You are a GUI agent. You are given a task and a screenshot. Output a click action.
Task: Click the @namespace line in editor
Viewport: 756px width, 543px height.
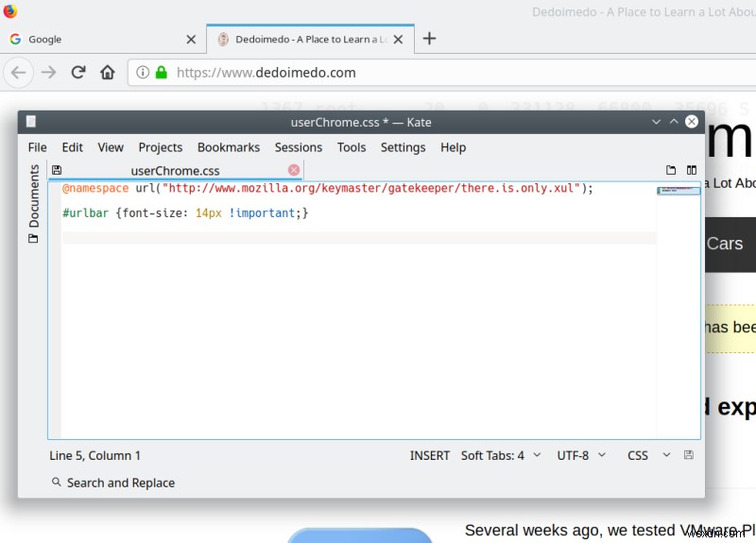(x=328, y=188)
